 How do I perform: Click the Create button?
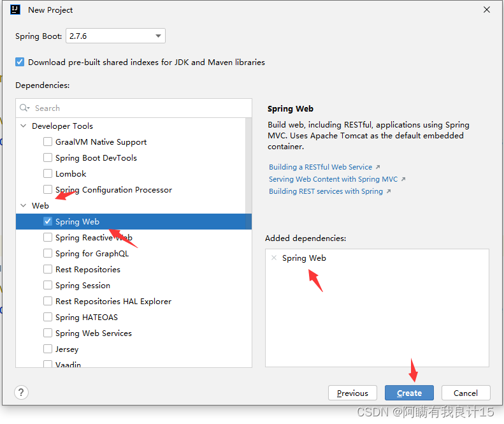(x=409, y=393)
